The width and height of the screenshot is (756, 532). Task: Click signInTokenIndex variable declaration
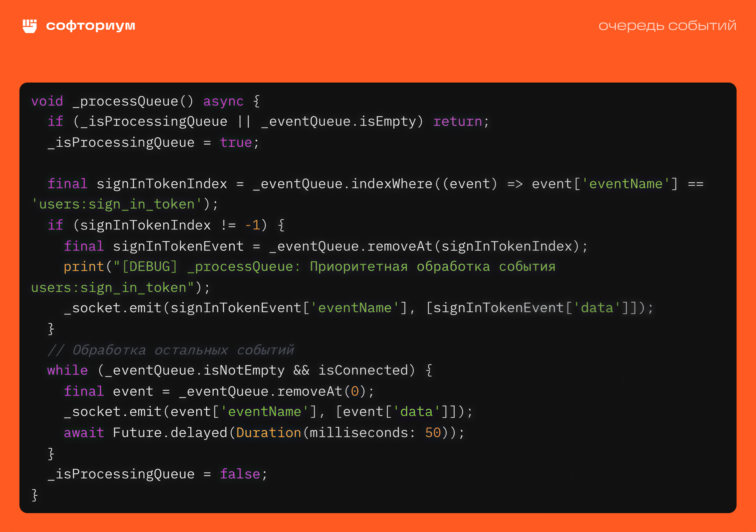pos(162,184)
